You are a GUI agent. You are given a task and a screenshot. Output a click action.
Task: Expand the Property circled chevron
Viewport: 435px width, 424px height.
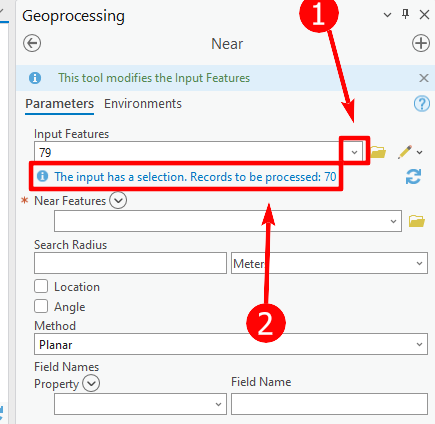tap(91, 383)
